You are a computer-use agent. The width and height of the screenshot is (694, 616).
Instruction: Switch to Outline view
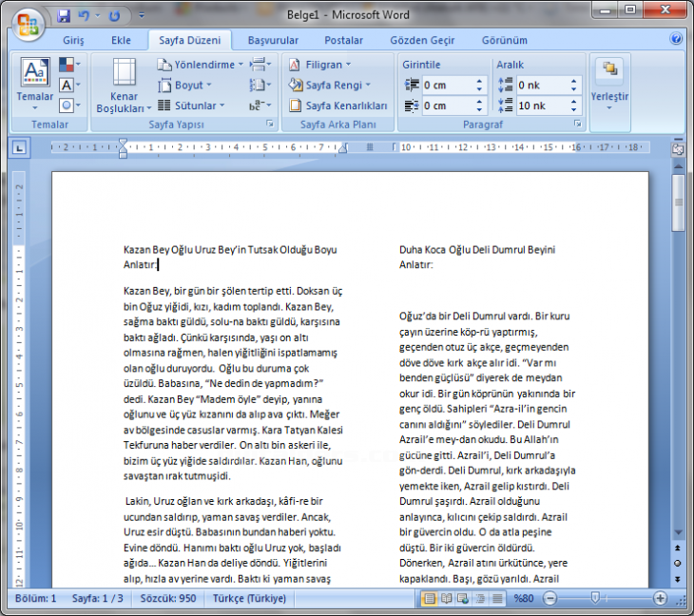pos(480,599)
